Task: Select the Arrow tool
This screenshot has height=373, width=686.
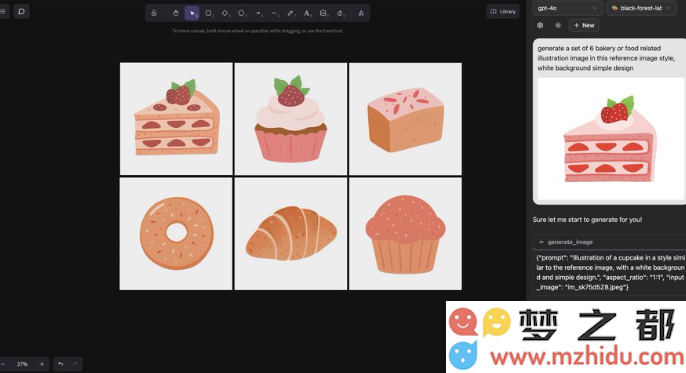Action: (258, 13)
